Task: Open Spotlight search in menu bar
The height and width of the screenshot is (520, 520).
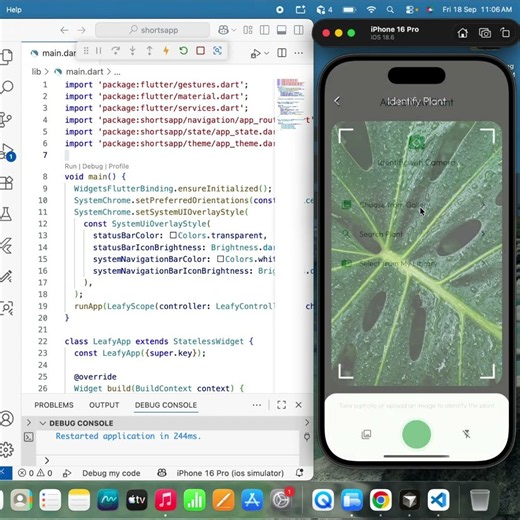Action: 390,10
